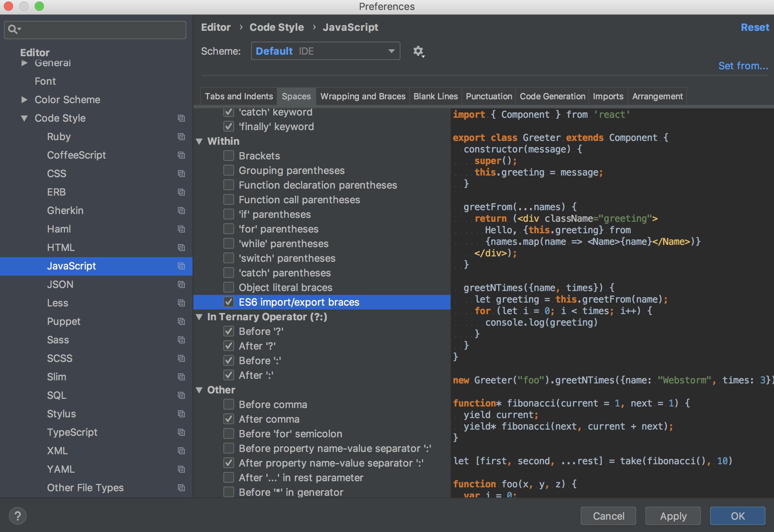Click the copy icon beside Ruby
Viewport: 774px width, 532px height.
(x=181, y=137)
